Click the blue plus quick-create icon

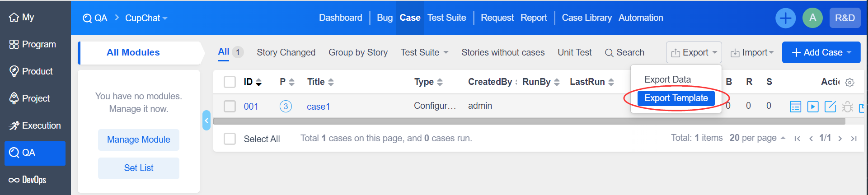point(785,18)
